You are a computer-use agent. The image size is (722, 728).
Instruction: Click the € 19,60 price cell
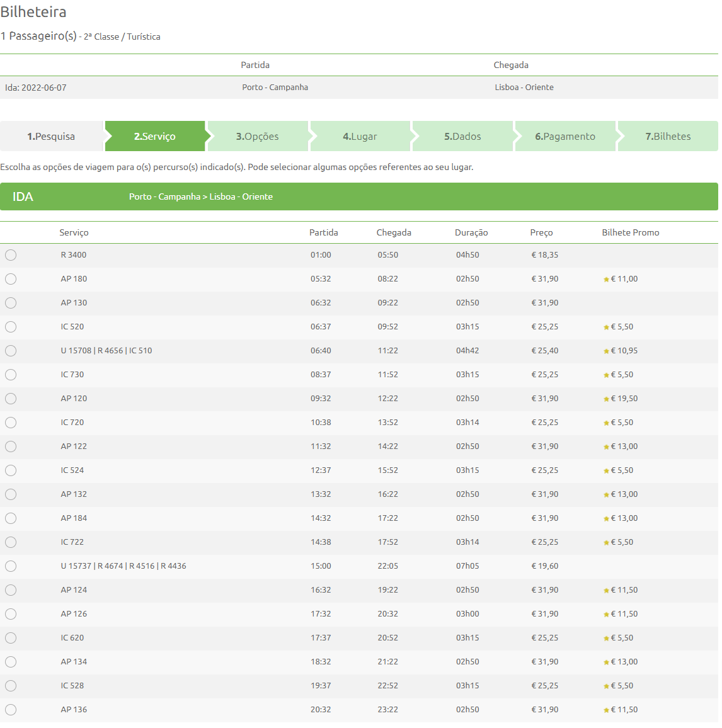point(544,566)
